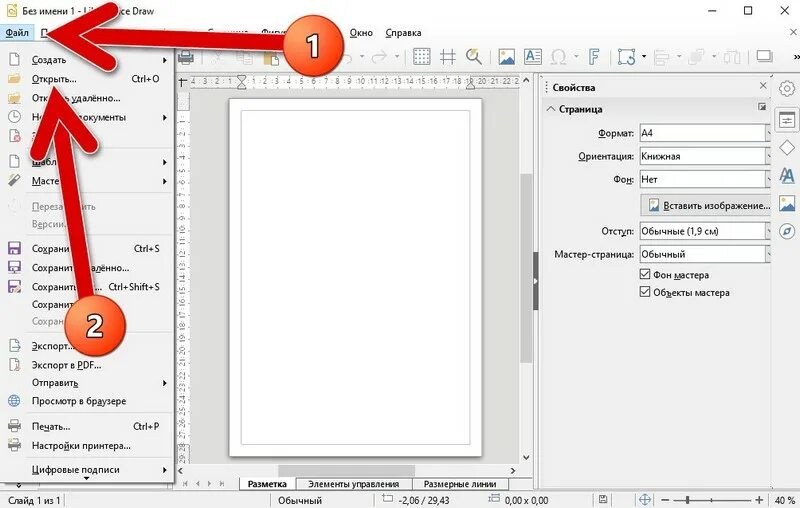Open the Цифровые подписи submenu entry
Screen dimensions: 800x508
pos(88,470)
